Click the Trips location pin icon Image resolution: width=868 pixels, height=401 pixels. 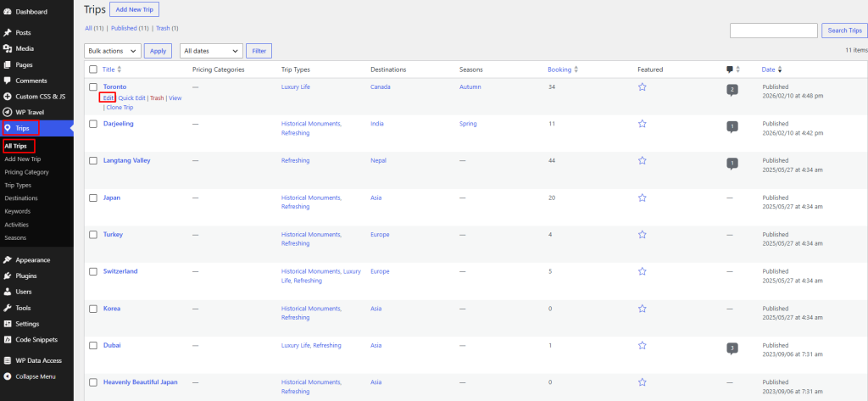click(x=8, y=129)
